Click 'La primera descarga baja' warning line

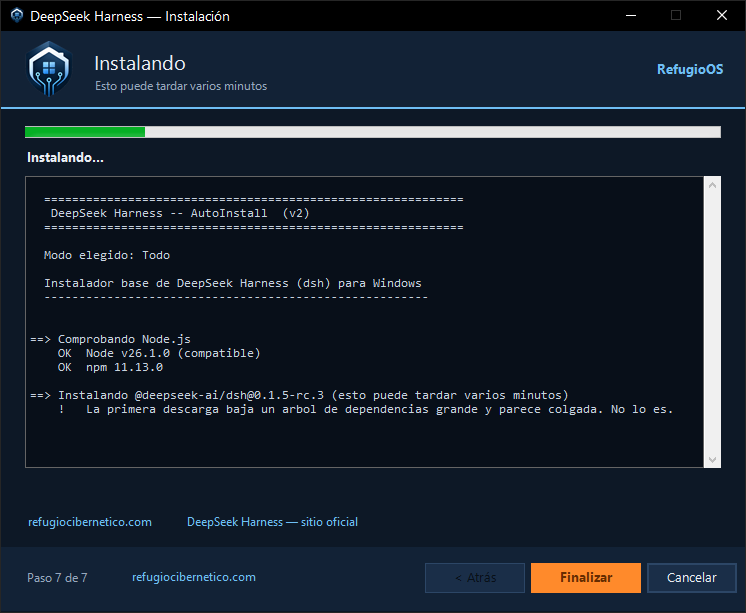(x=366, y=409)
